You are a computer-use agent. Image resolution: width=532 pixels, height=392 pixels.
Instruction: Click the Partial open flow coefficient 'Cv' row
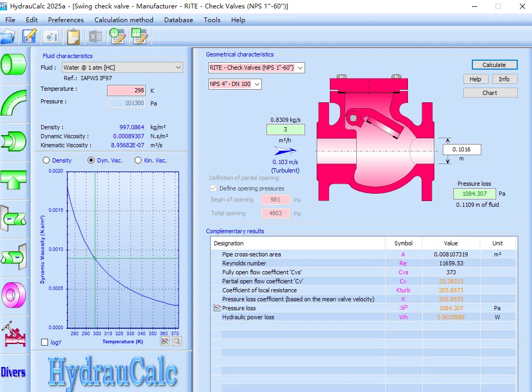(363, 281)
